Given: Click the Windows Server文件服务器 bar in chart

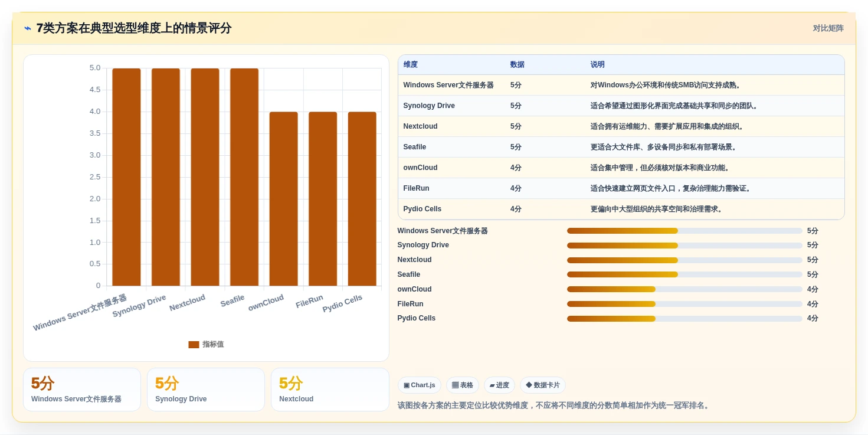Looking at the screenshot, I should pos(126,177).
